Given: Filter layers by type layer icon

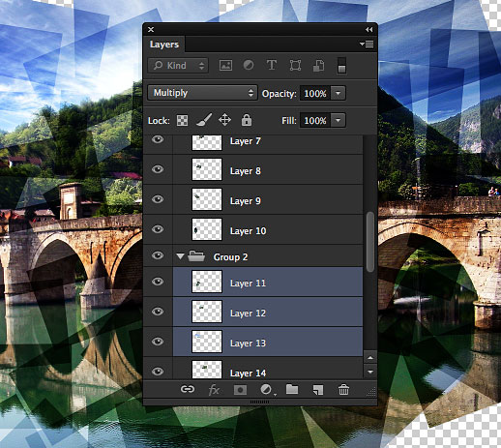Looking at the screenshot, I should (x=272, y=65).
